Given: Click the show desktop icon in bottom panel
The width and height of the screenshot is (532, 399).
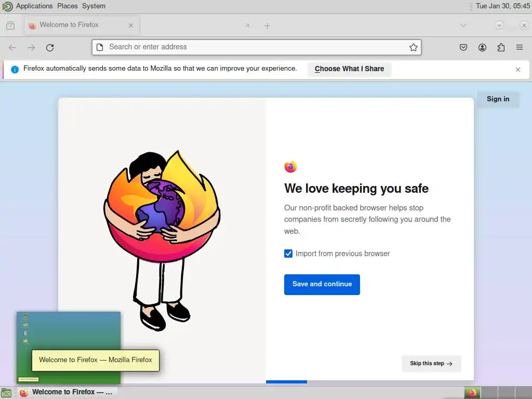Looking at the screenshot, I should [x=6, y=393].
